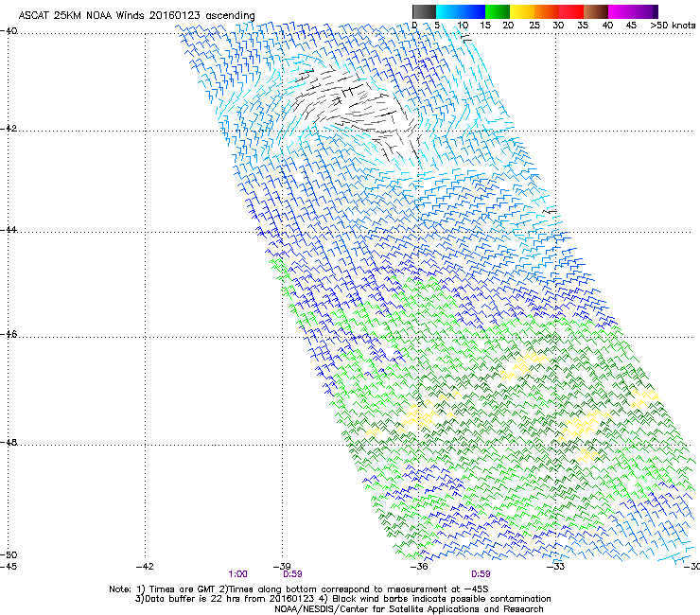Click the orange 25-30 knots legend swatch
The image size is (700, 615).
tap(546, 11)
